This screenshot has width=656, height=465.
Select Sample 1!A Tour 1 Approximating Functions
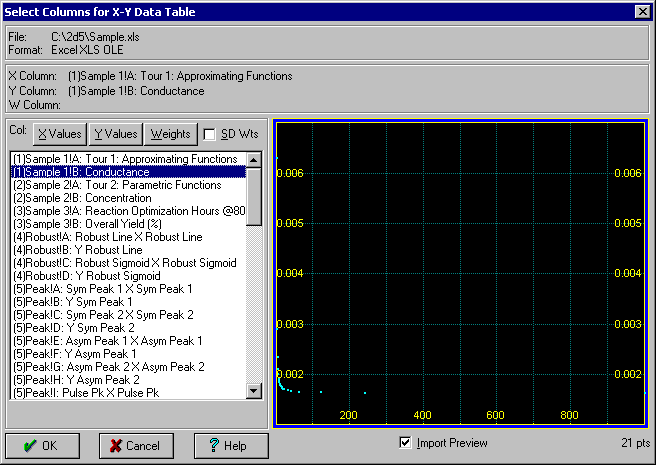pyautogui.click(x=125, y=159)
